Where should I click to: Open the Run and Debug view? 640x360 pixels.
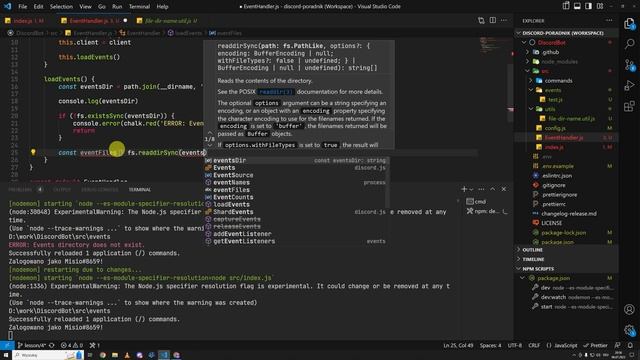[629, 85]
